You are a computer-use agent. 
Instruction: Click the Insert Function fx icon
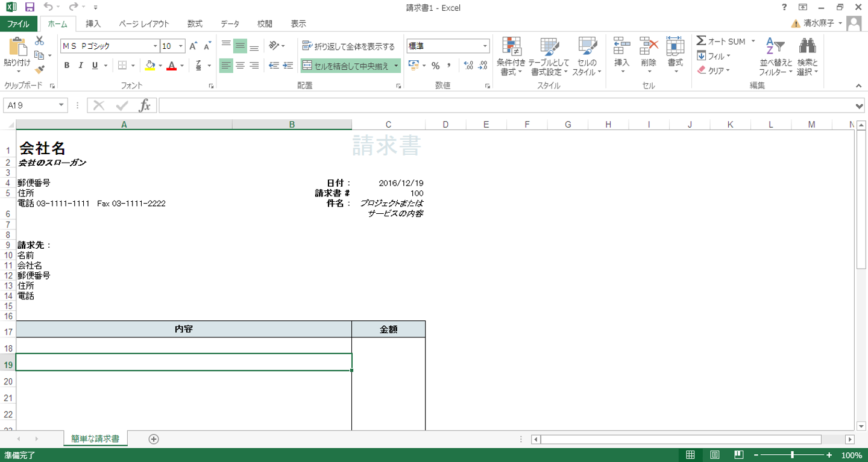tap(145, 106)
